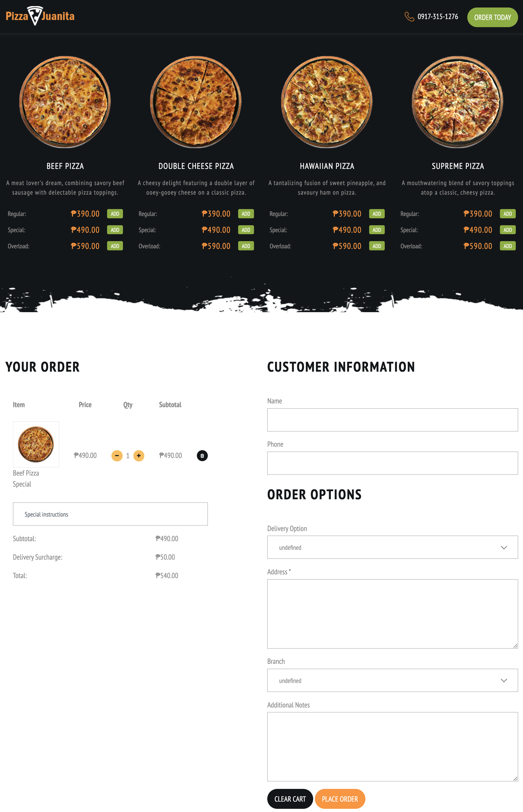Click the Qty column header
The width and height of the screenshot is (523, 812).
tap(128, 405)
